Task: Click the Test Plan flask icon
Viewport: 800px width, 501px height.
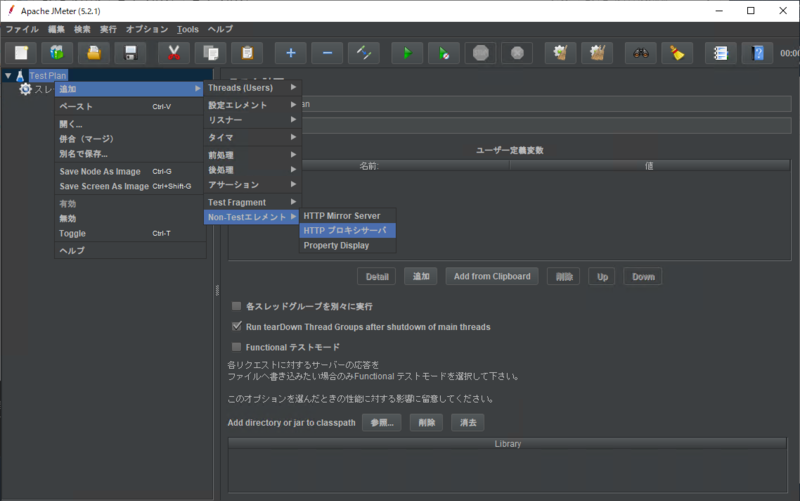Action: [20, 76]
